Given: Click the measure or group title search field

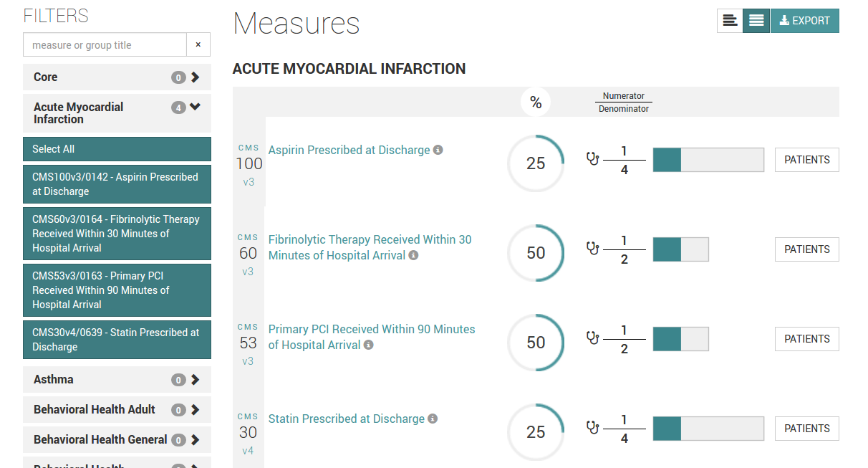Looking at the screenshot, I should 105,45.
